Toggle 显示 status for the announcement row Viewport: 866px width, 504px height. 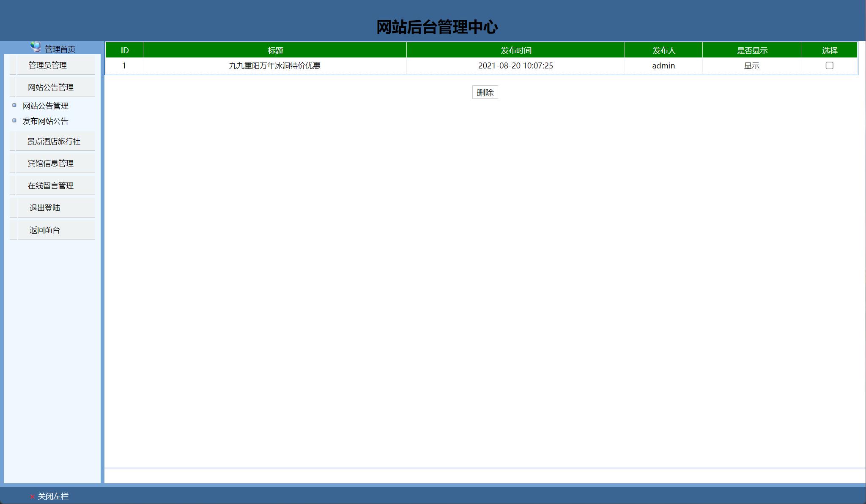click(x=751, y=65)
